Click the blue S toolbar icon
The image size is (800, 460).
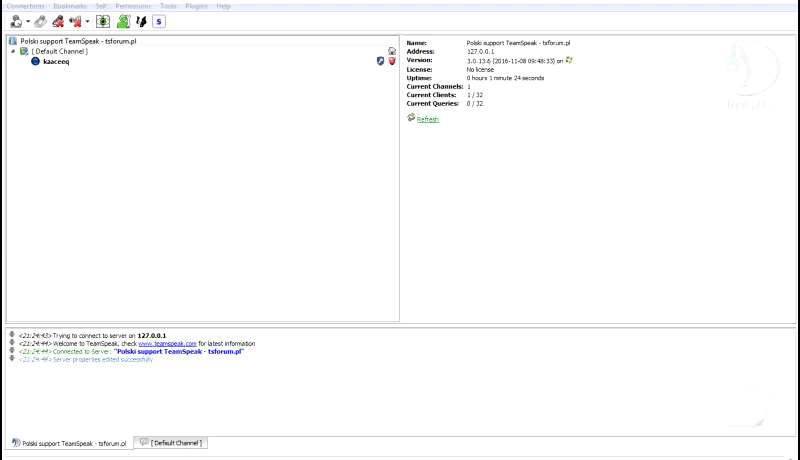159,21
